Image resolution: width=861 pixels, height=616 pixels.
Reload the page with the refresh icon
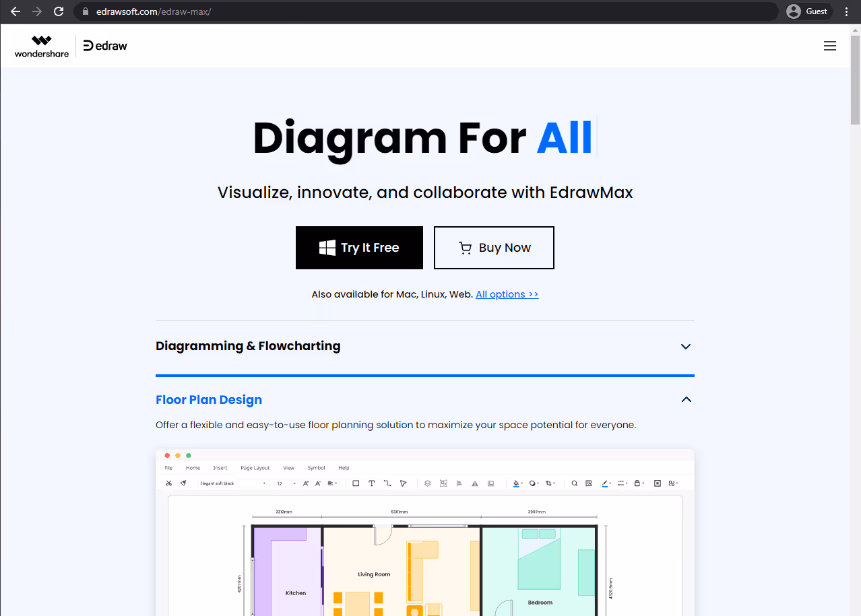point(59,11)
